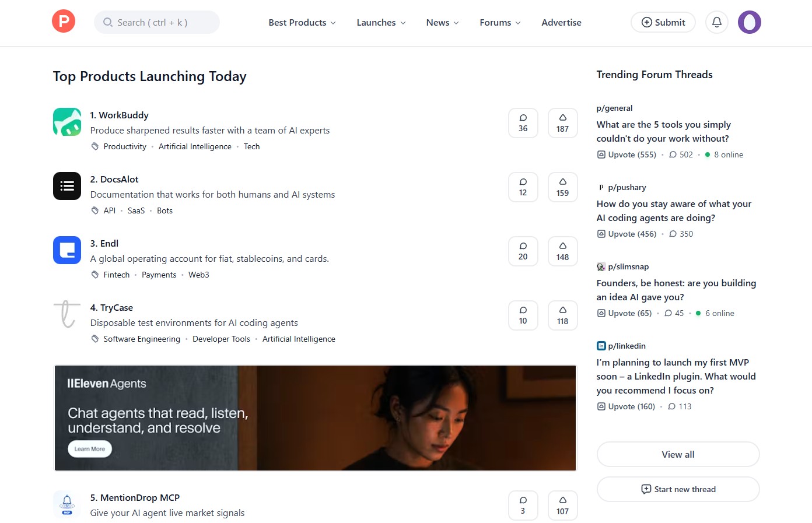Open WorkBuddy comments showing 36
This screenshot has height=523, width=812.
point(523,123)
